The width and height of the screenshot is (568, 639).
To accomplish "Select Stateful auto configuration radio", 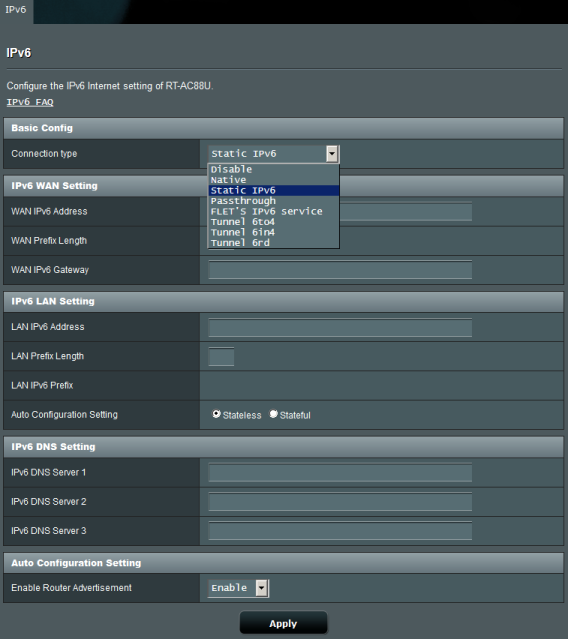I will pos(273,414).
